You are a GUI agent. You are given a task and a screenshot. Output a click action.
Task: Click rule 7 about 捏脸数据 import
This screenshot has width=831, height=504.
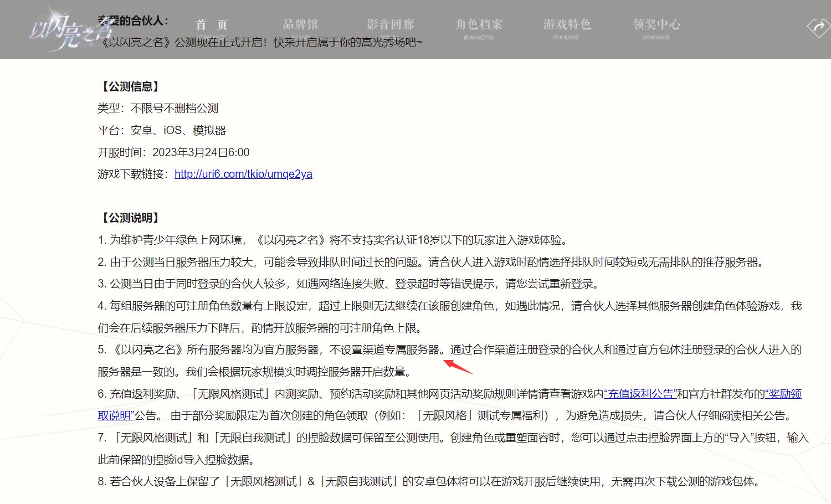(453, 449)
